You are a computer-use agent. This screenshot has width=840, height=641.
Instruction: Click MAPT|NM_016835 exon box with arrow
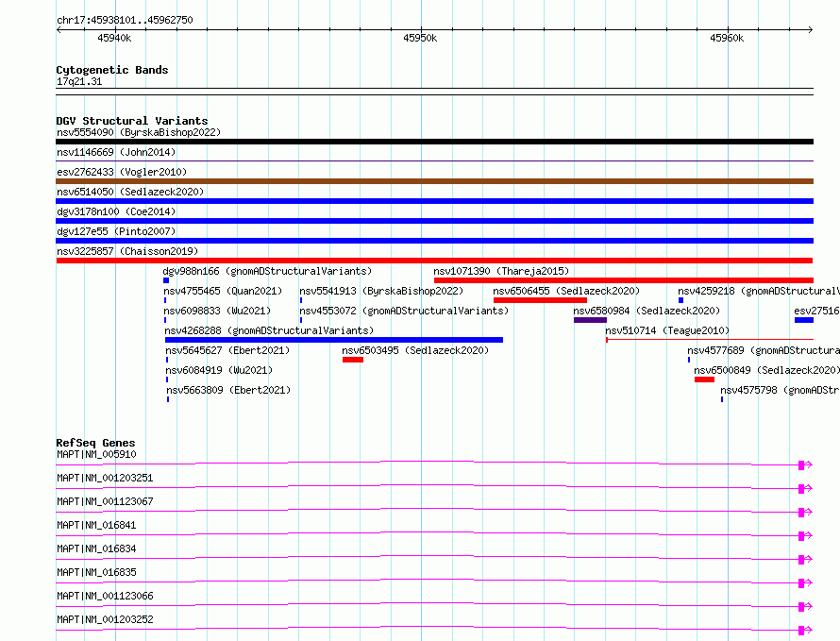(x=805, y=583)
